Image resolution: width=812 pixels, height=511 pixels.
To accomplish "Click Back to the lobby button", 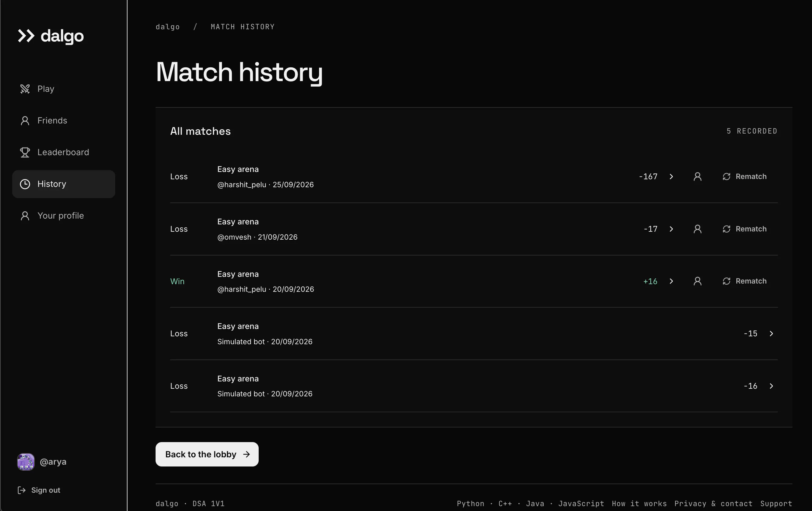I will click(x=207, y=454).
